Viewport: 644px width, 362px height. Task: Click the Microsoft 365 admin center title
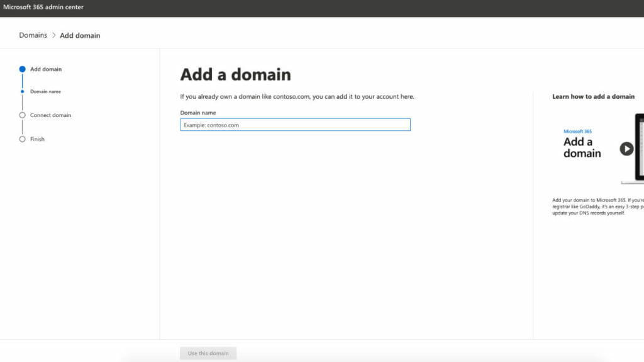pos(43,7)
